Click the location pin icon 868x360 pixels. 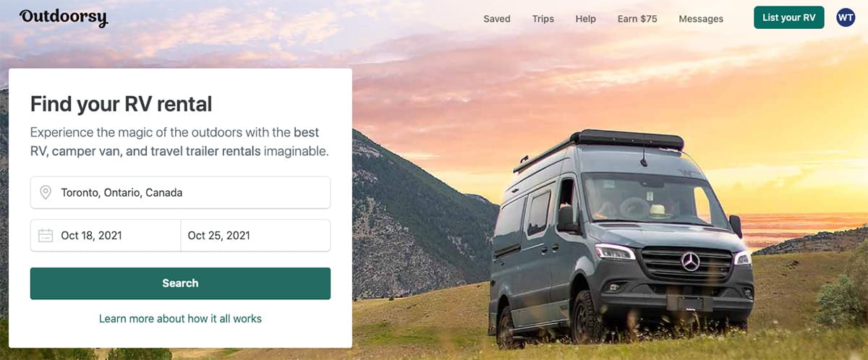click(46, 192)
